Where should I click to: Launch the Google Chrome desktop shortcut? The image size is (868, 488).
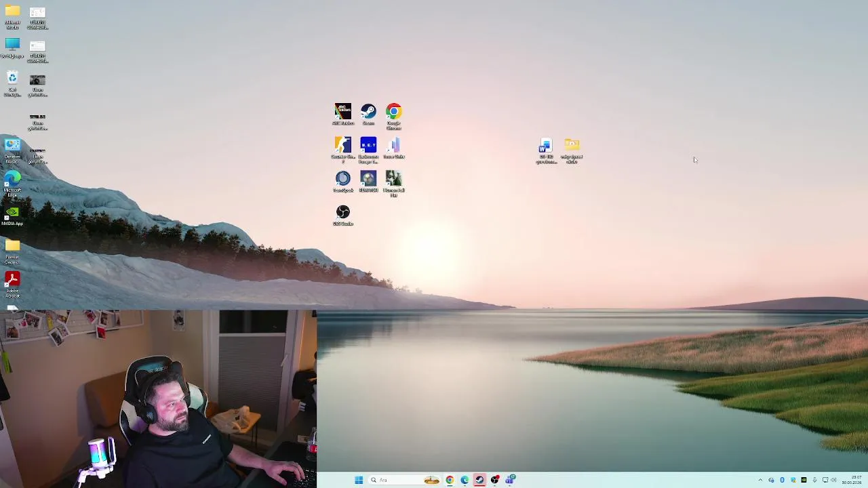pyautogui.click(x=394, y=116)
